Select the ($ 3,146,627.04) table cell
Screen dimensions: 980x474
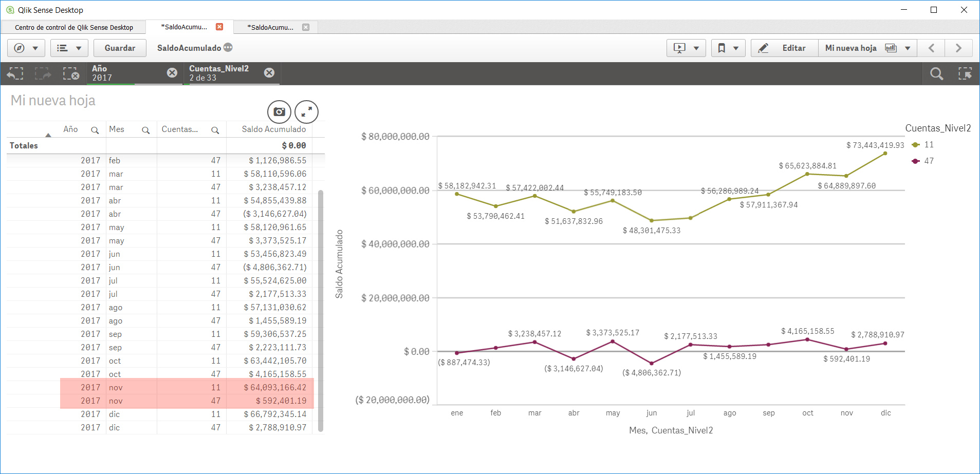coord(275,214)
